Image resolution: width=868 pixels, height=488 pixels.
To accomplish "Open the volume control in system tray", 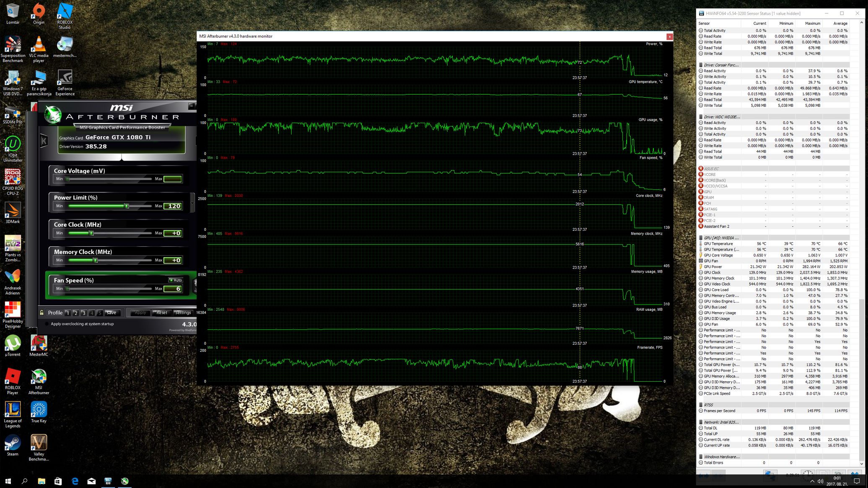I will click(821, 481).
